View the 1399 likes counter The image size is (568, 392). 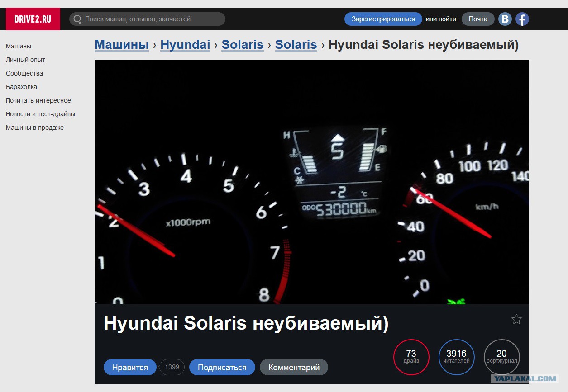(172, 367)
